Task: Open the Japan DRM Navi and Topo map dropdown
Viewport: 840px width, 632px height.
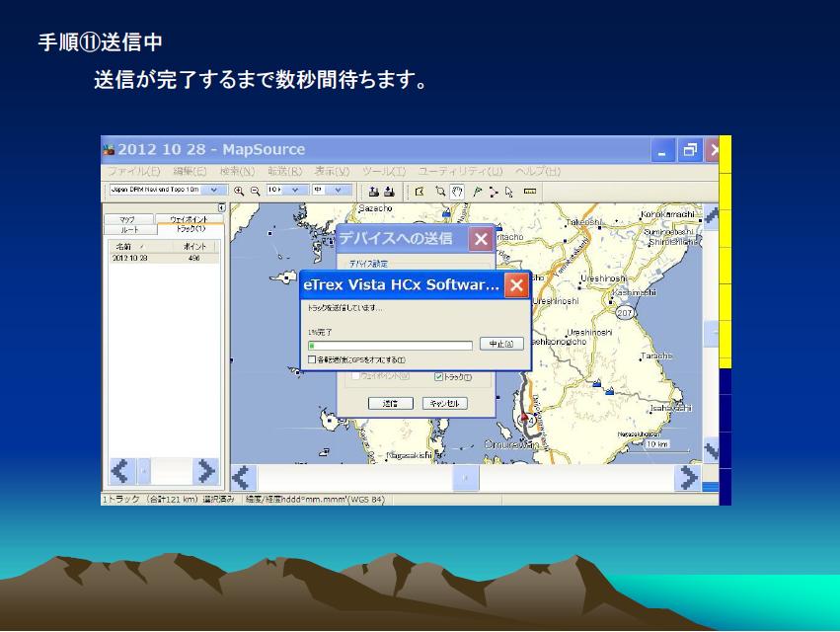Action: pyautogui.click(x=214, y=190)
